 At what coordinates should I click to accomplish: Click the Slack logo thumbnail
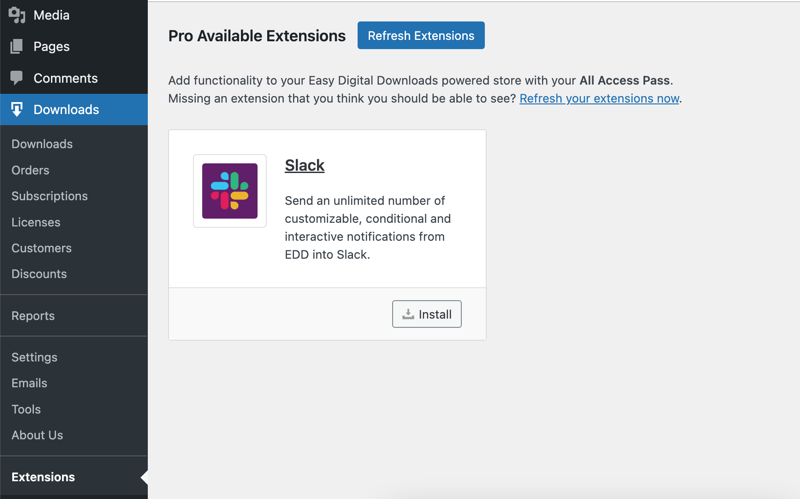pyautogui.click(x=230, y=191)
